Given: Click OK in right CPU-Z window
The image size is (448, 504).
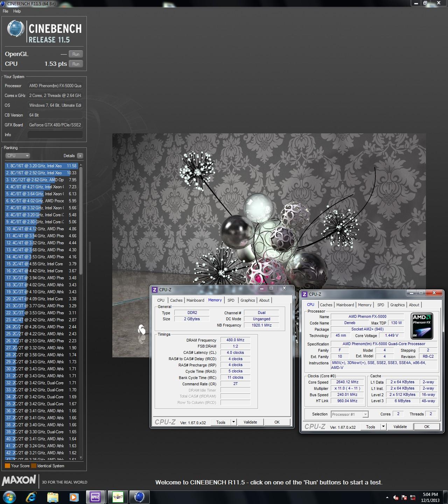Looking at the screenshot, I should coord(427,427).
